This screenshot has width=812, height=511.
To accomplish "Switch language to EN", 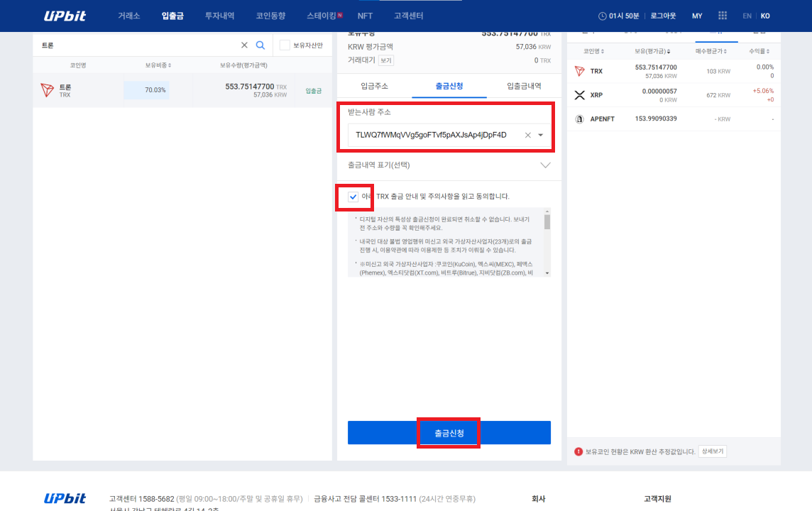I will pyautogui.click(x=747, y=16).
